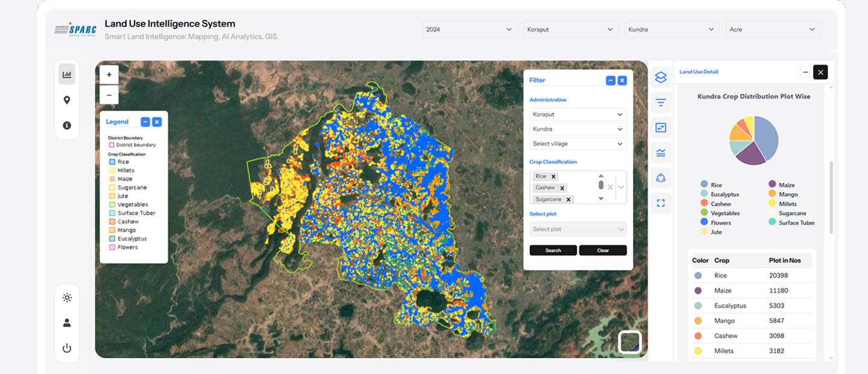Click the Maize row value 11180
Screen dimensions: 868x374
click(779, 291)
